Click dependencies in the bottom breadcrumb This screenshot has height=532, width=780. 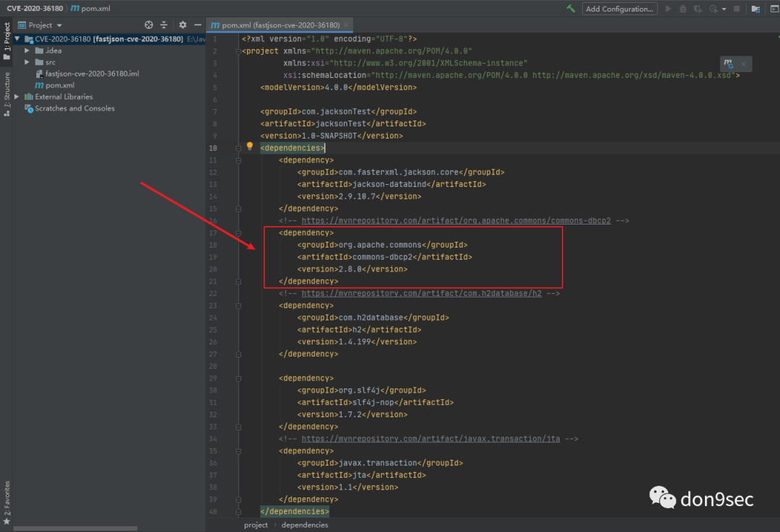tap(304, 525)
